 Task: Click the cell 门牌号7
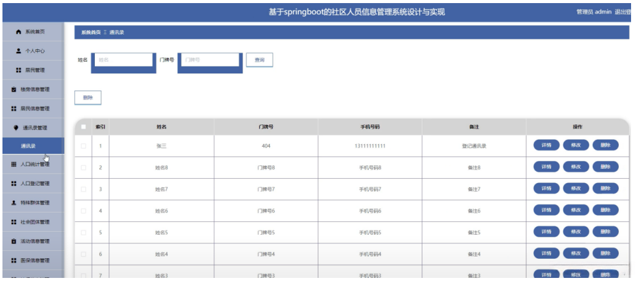(266, 189)
